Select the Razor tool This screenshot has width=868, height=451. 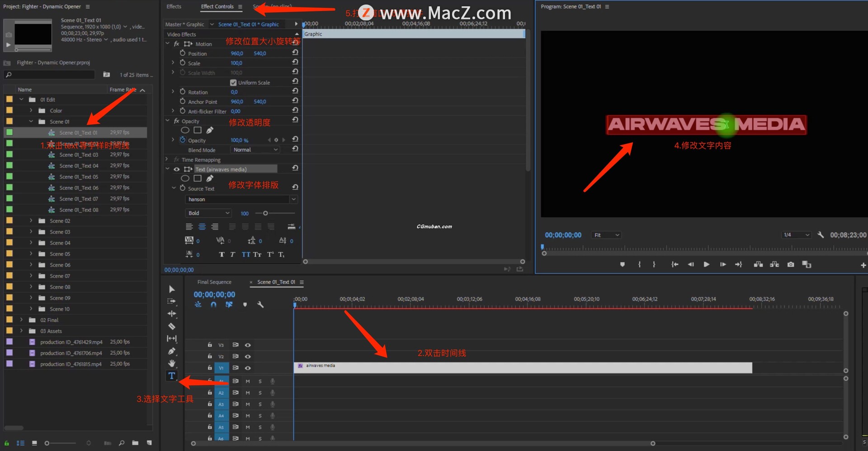172,326
